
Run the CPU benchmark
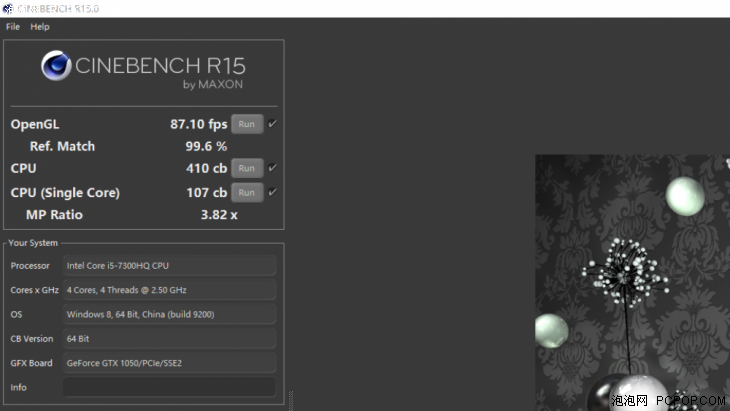[247, 168]
